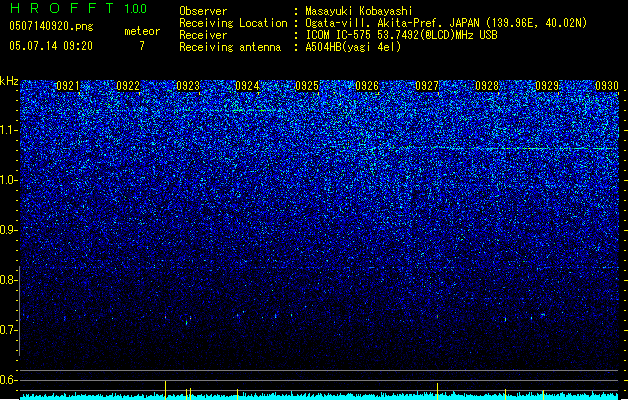629x400 pixels.
Task: Click the HROFFT 1.0.0 title text
Action: click(x=78, y=8)
